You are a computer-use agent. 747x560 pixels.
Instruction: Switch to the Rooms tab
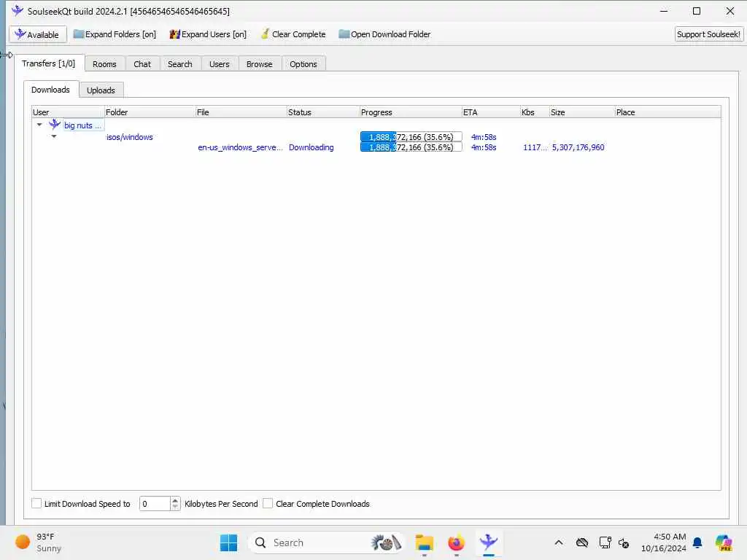pyautogui.click(x=104, y=64)
